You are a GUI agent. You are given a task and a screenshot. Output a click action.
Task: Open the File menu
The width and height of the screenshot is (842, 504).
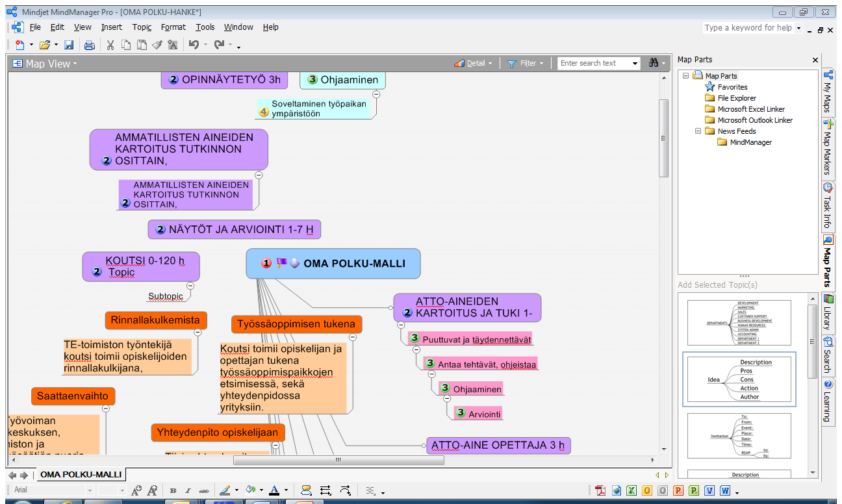pos(35,27)
